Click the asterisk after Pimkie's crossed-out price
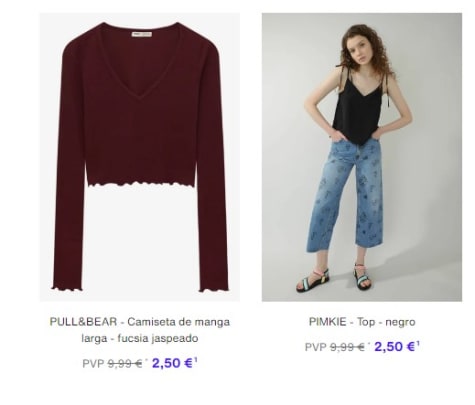Image resolution: width=475 pixels, height=405 pixels. pyautogui.click(x=369, y=344)
